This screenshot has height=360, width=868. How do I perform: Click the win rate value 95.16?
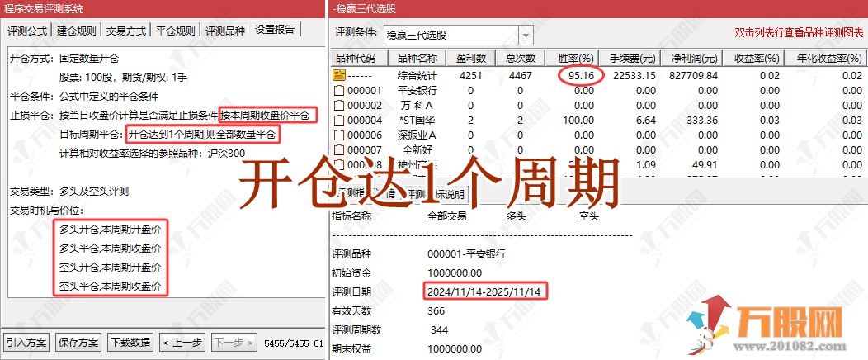pyautogui.click(x=581, y=75)
